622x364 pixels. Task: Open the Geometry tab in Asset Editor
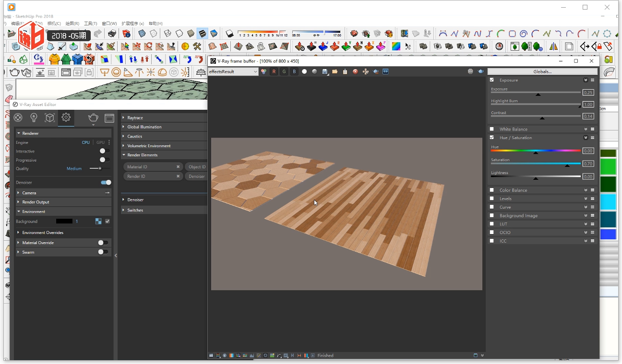(x=49, y=117)
